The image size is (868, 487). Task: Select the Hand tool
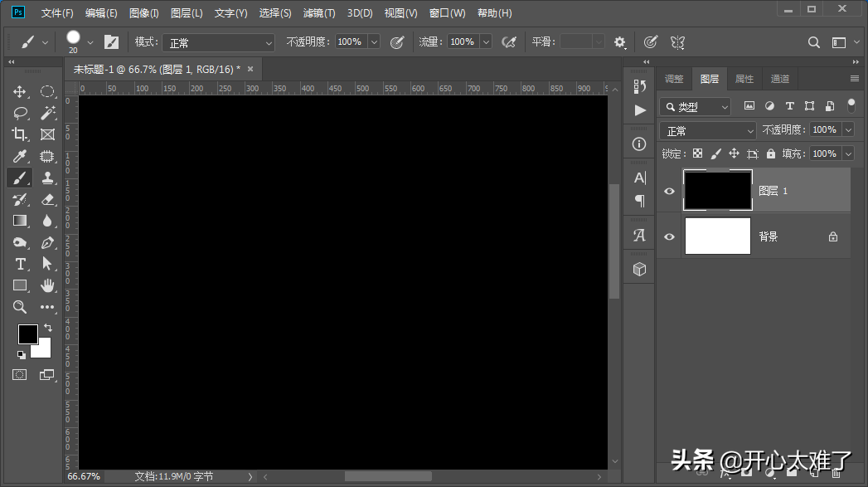tap(47, 285)
